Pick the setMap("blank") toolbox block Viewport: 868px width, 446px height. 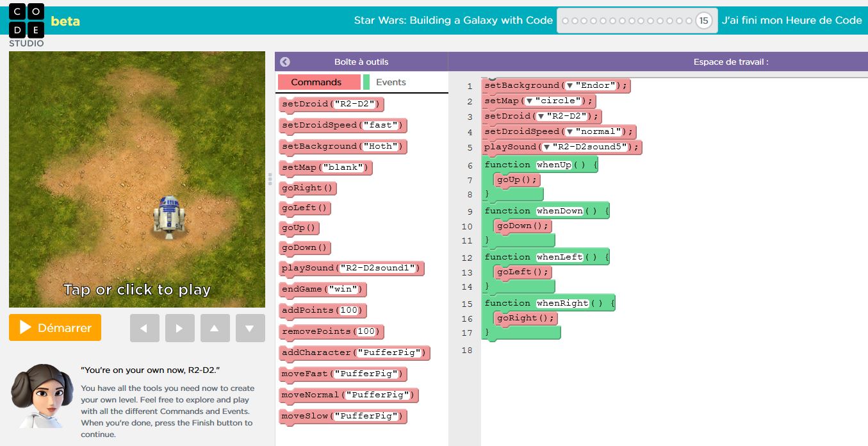tap(325, 167)
